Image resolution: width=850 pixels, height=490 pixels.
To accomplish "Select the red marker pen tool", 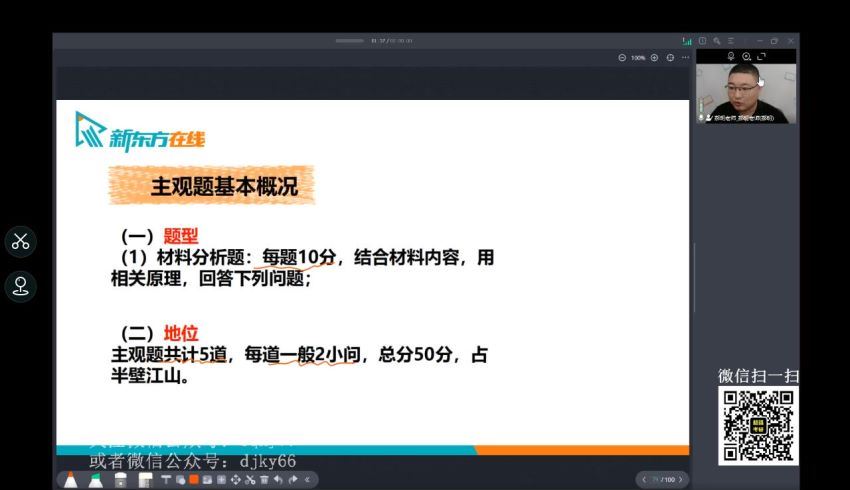I will click(x=71, y=480).
